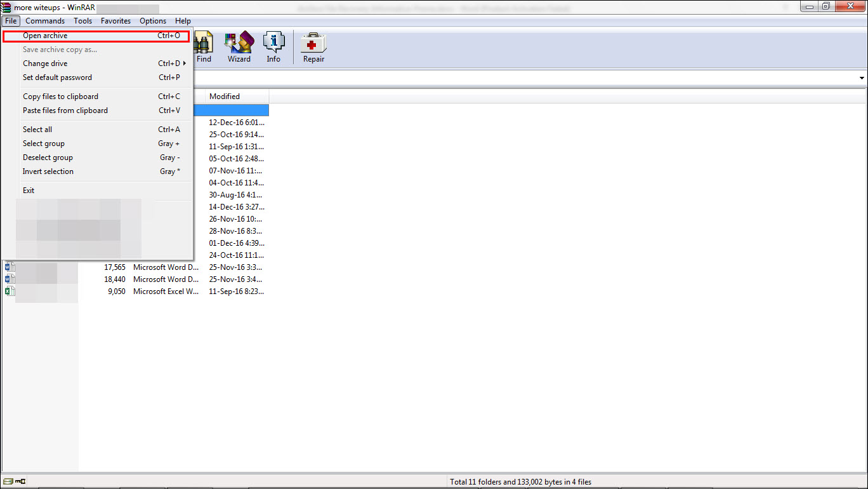The image size is (868, 489).
Task: Click the 25-Nov-16 3:4 modified date
Action: click(x=237, y=279)
